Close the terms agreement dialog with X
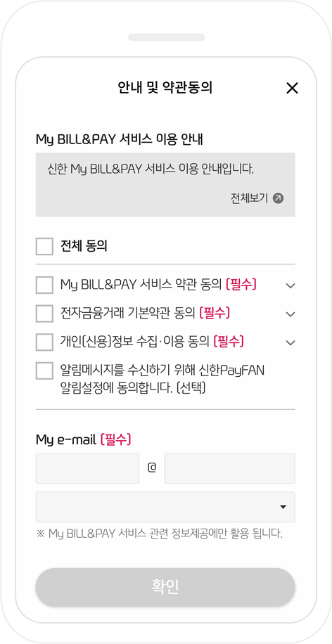The width and height of the screenshot is (332, 644). (x=292, y=88)
